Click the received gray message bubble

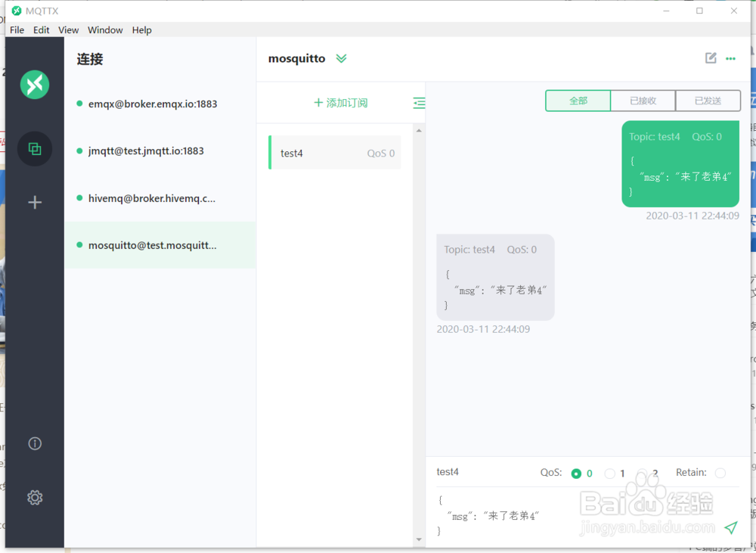click(x=495, y=278)
